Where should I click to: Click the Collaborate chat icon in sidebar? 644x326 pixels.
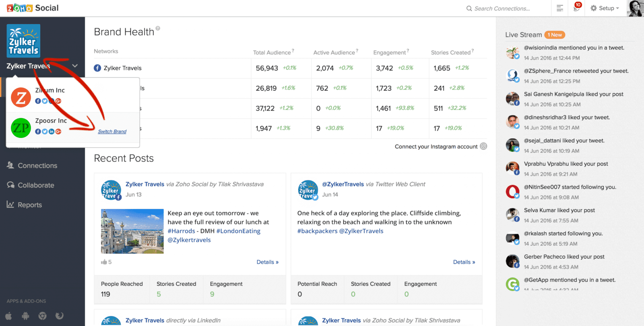point(10,185)
